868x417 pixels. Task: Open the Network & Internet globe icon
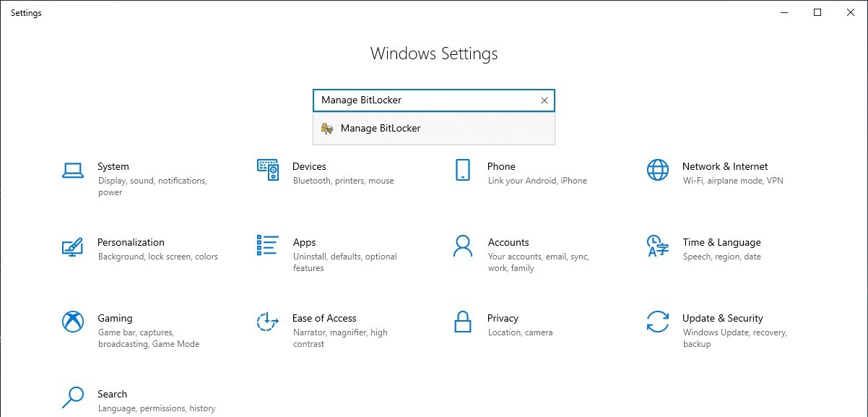(658, 171)
